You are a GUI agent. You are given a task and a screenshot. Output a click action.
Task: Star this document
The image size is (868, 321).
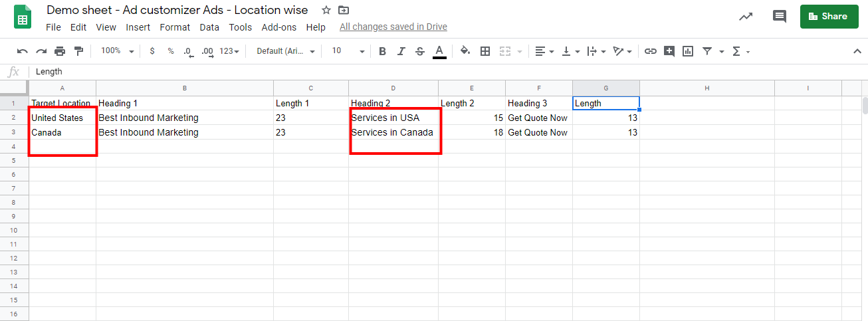click(x=326, y=10)
